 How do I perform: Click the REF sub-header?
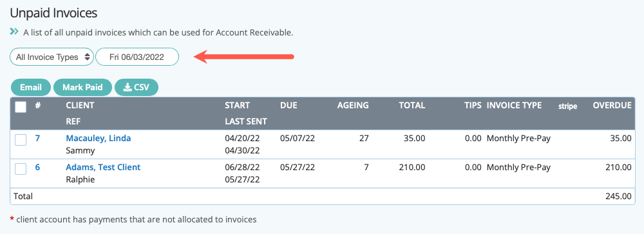[x=73, y=122]
